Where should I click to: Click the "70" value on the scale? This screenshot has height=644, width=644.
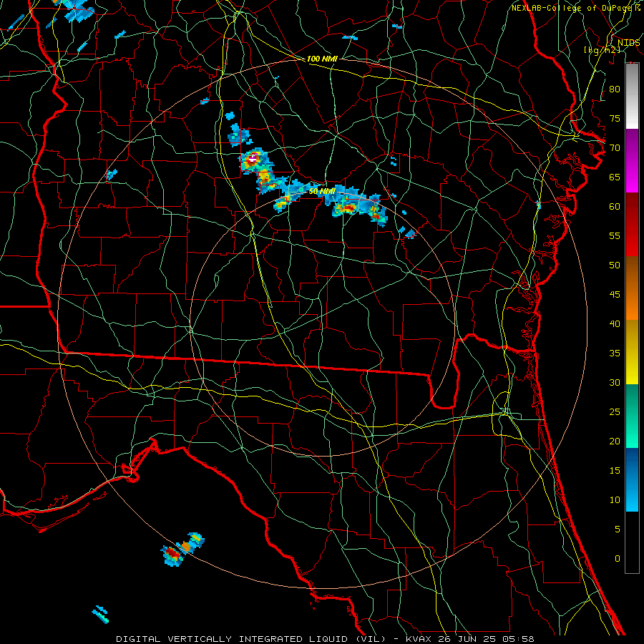615,147
